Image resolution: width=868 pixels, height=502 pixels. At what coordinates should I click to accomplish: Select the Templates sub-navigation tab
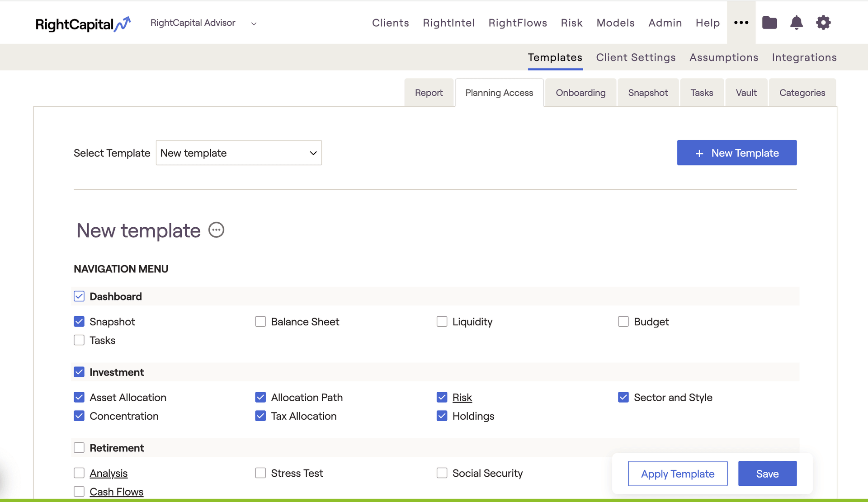[555, 57]
